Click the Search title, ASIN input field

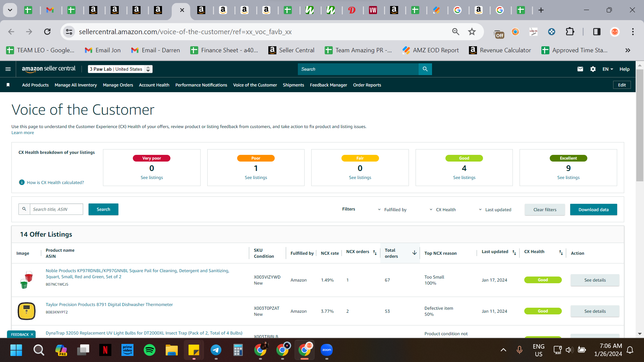56,209
